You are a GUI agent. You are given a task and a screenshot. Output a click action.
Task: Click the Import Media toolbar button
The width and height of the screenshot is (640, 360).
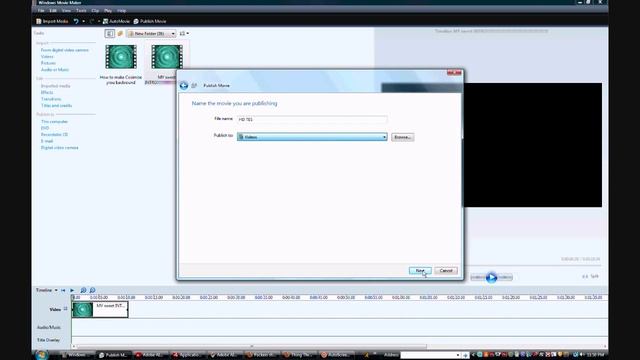coord(52,21)
